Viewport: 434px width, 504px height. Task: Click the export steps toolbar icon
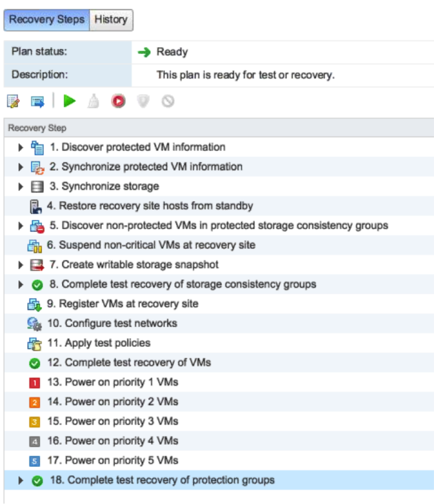coord(37,101)
